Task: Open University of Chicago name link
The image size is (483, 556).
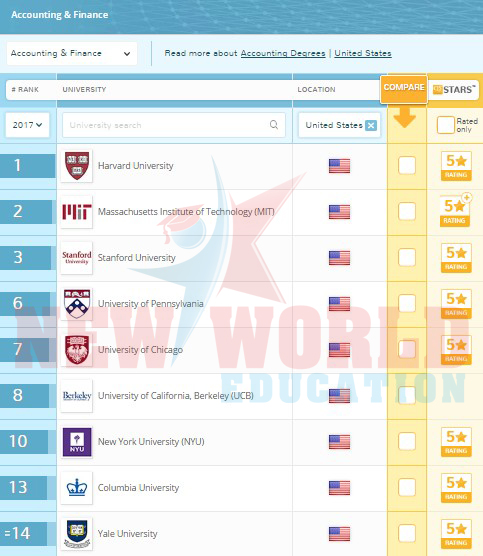Action: coord(140,350)
